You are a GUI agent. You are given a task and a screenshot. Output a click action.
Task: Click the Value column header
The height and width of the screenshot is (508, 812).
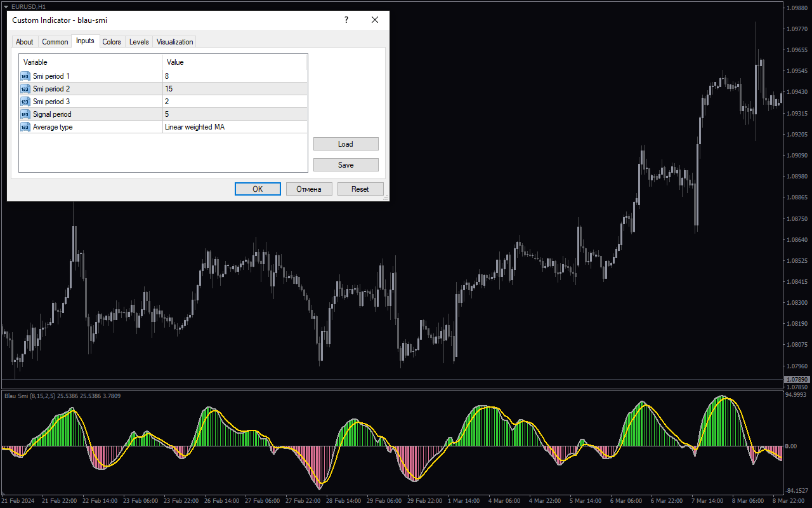[x=235, y=62]
